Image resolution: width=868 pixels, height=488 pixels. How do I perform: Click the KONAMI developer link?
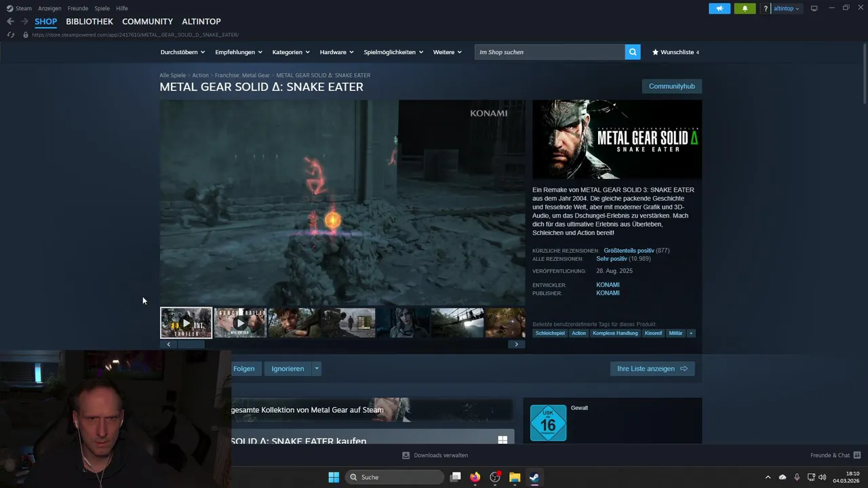(608, 285)
